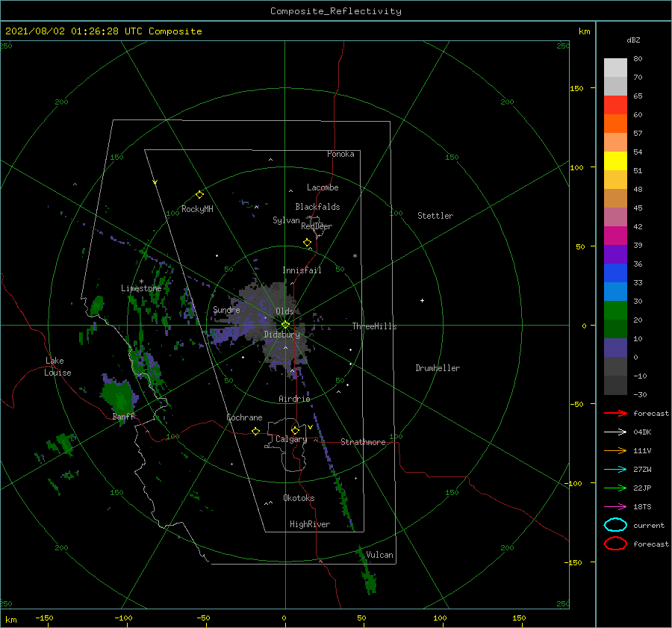
Task: Click the ThreeHills label
Action: pos(374,326)
